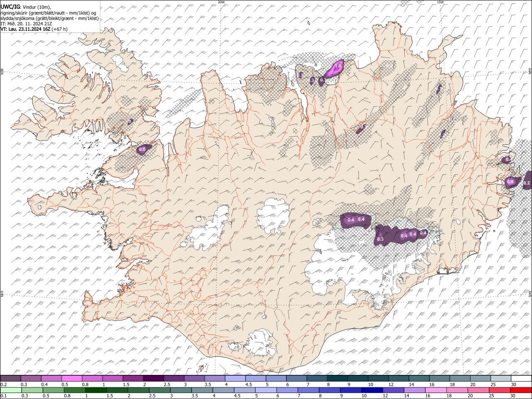Click the '0.6' value label on the east coast
The image size is (532, 399).
pyautogui.click(x=511, y=182)
